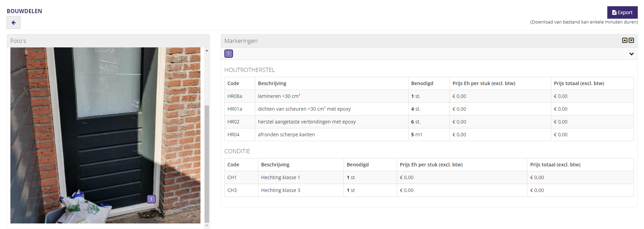Image resolution: width=644 pixels, height=229 pixels.
Task: Click quantity '1 st' in CH3 row
Action: pos(351,190)
